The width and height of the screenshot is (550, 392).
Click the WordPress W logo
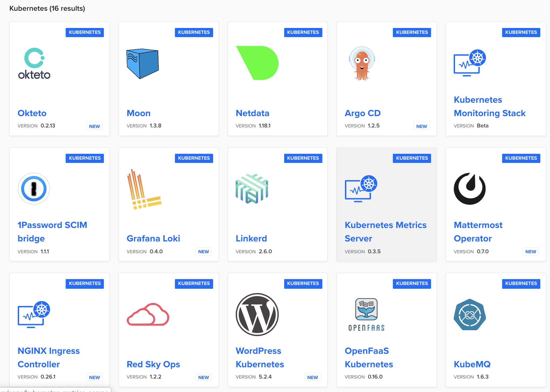pyautogui.click(x=257, y=315)
